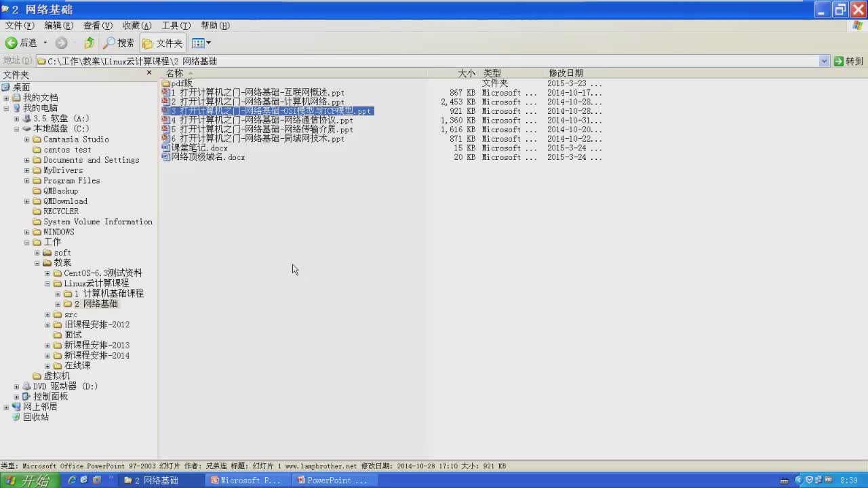The width and height of the screenshot is (868, 488).
Task: Select the soft folder icon in tree
Action: click(x=47, y=253)
